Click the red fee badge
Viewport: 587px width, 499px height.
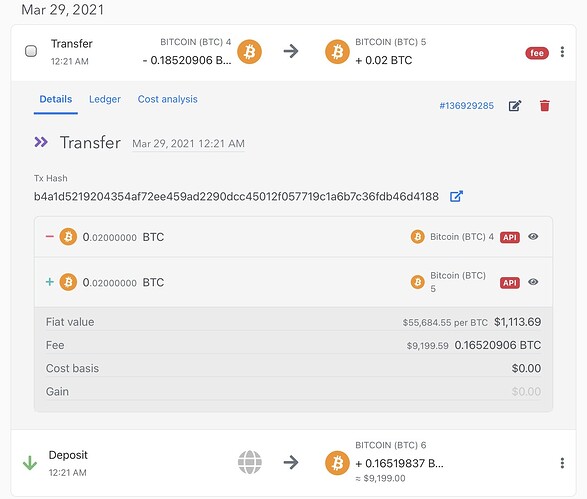537,53
